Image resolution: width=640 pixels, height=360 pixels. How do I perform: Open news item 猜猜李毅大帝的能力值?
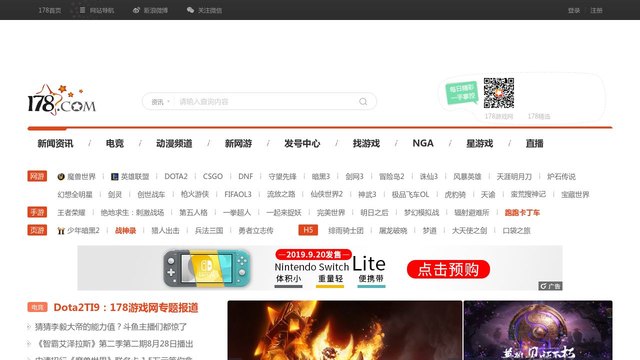[x=111, y=327]
